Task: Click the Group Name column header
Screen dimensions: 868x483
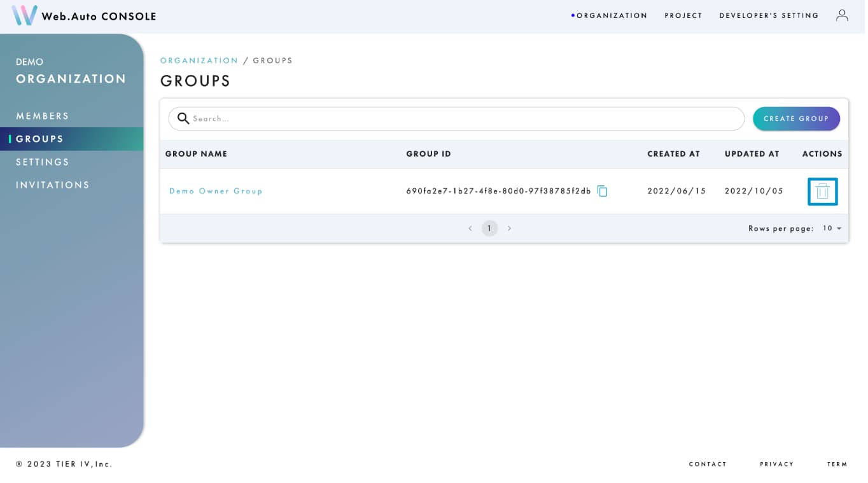Action: coord(196,154)
